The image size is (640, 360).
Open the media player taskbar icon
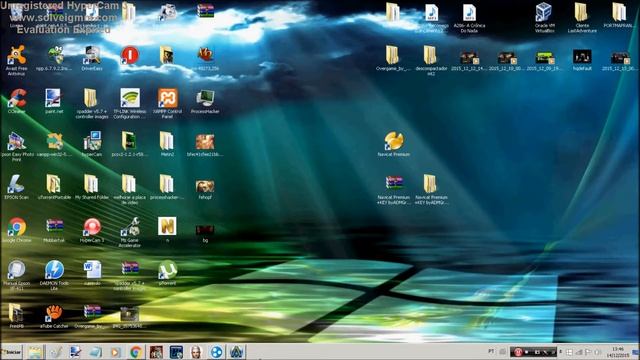116,352
